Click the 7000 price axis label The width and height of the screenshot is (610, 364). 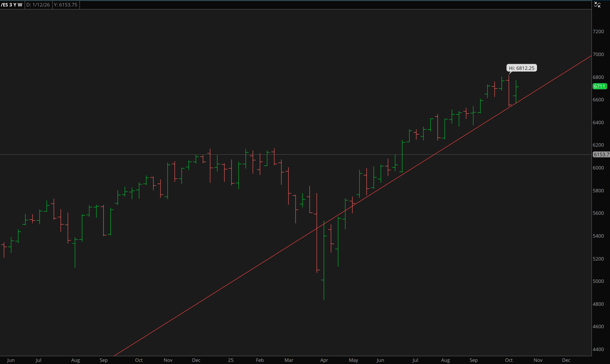click(598, 54)
